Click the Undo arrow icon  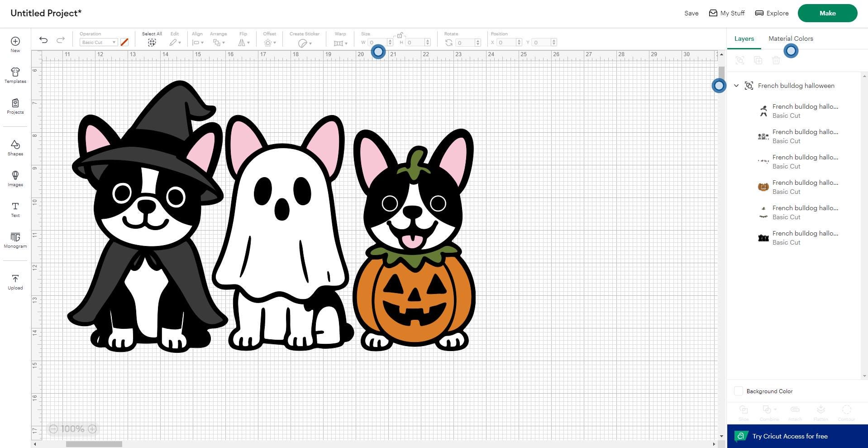[x=43, y=40]
